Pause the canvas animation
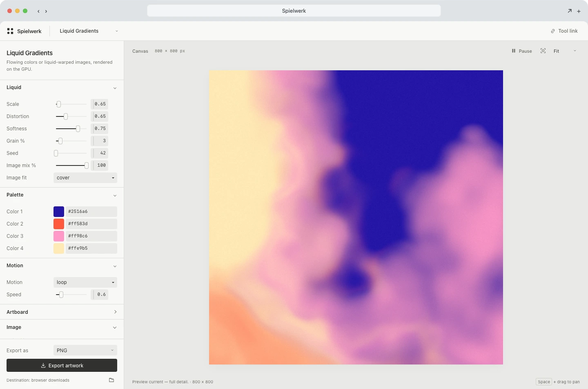This screenshot has height=389, width=588. coord(522,51)
